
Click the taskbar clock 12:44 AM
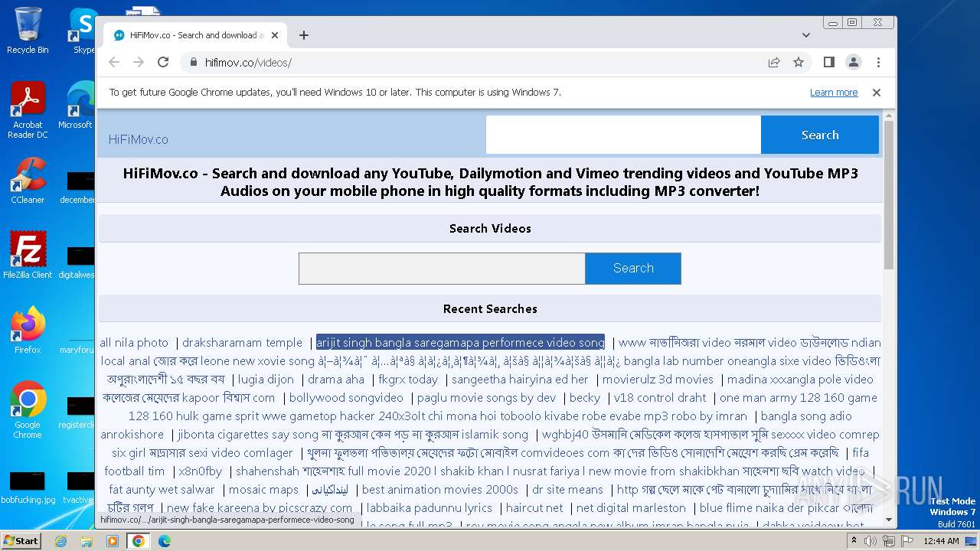point(942,541)
